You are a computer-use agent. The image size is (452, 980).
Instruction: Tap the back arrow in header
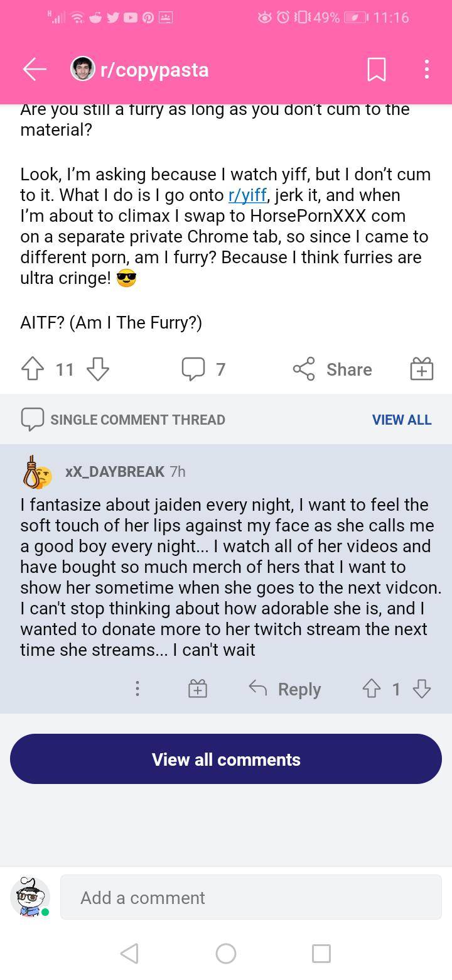tap(35, 69)
